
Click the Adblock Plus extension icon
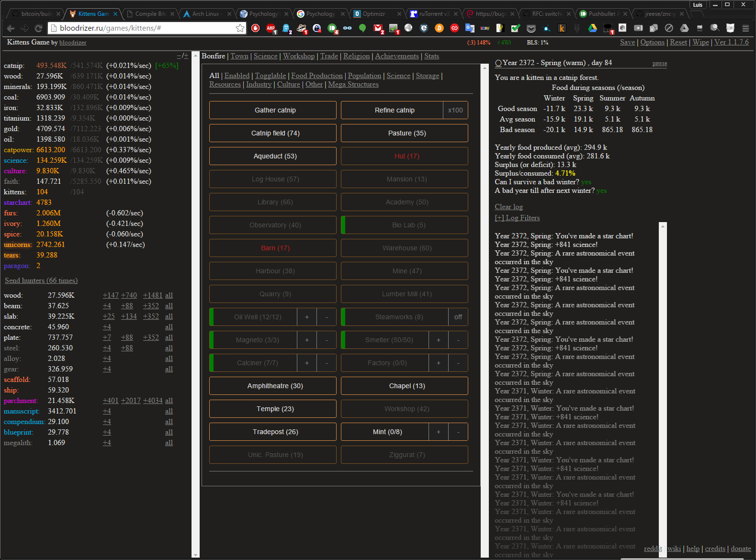click(271, 28)
